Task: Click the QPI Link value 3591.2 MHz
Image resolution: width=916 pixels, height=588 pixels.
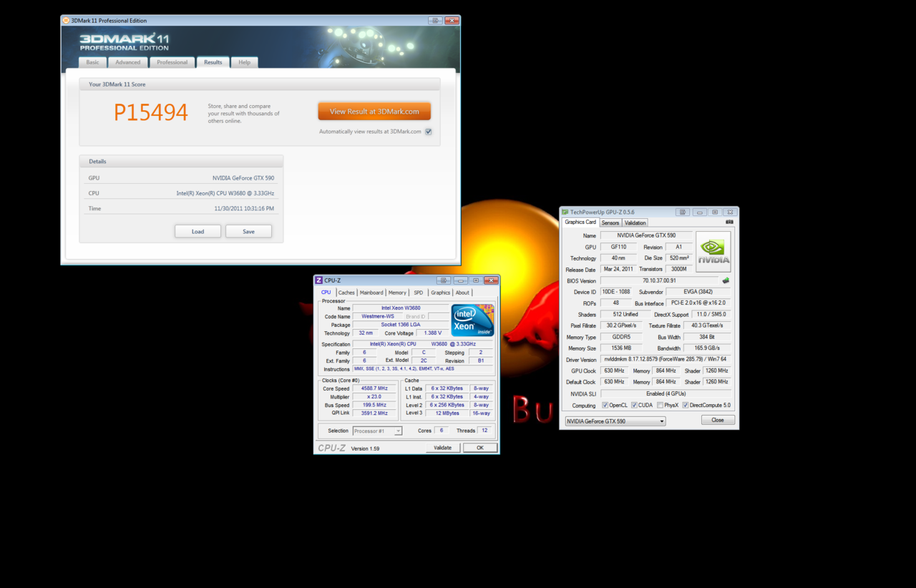Action: (x=374, y=413)
